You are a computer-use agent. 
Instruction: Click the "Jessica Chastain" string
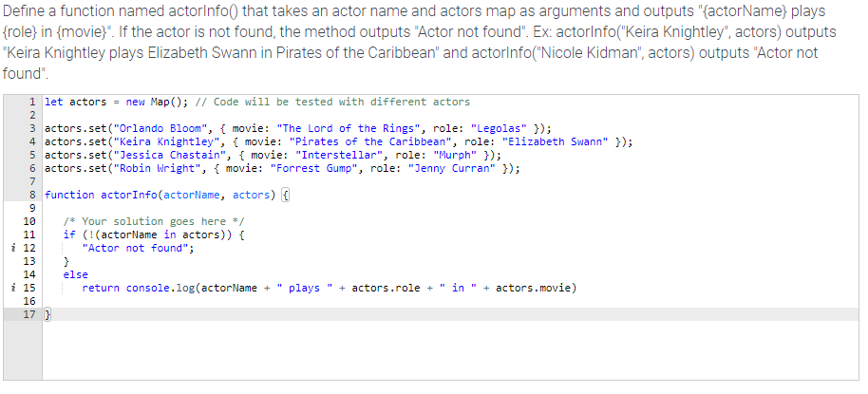click(x=170, y=155)
